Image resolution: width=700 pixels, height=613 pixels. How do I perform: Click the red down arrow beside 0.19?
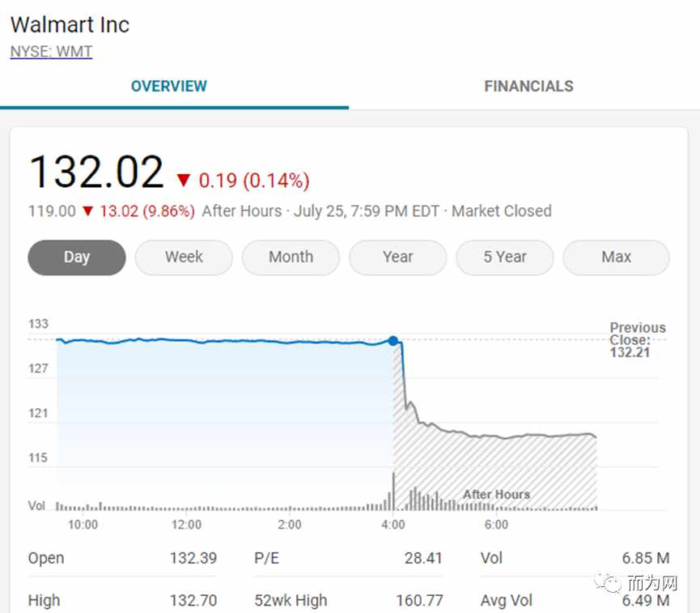coord(184,180)
